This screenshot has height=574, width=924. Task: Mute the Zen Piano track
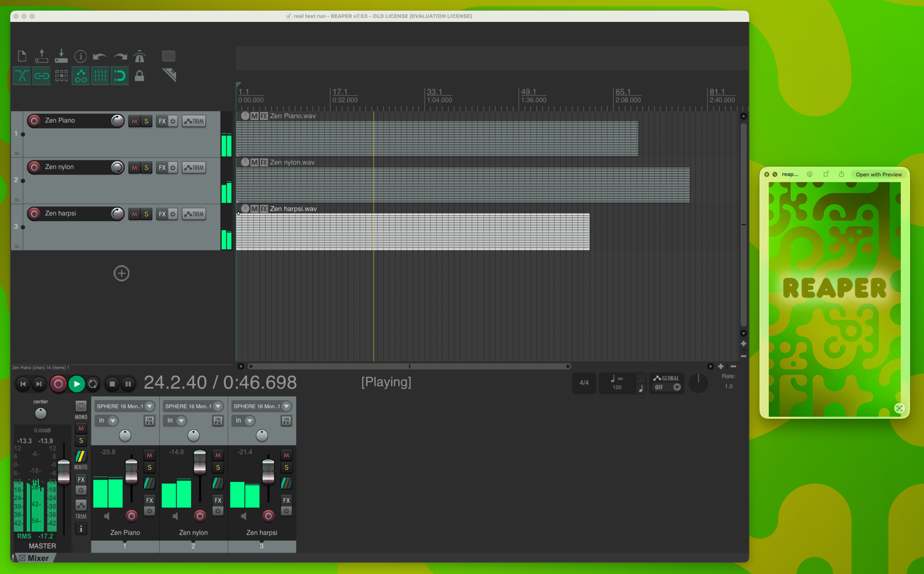pos(134,121)
